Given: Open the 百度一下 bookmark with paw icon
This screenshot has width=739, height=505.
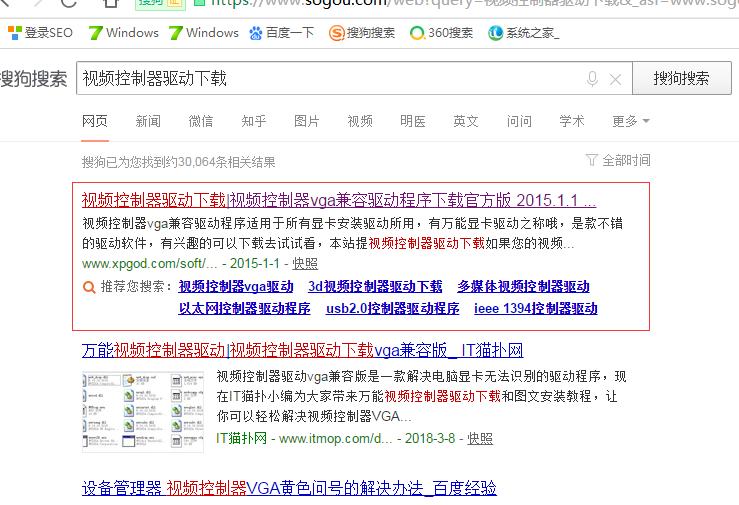Looking at the screenshot, I should coord(281,33).
